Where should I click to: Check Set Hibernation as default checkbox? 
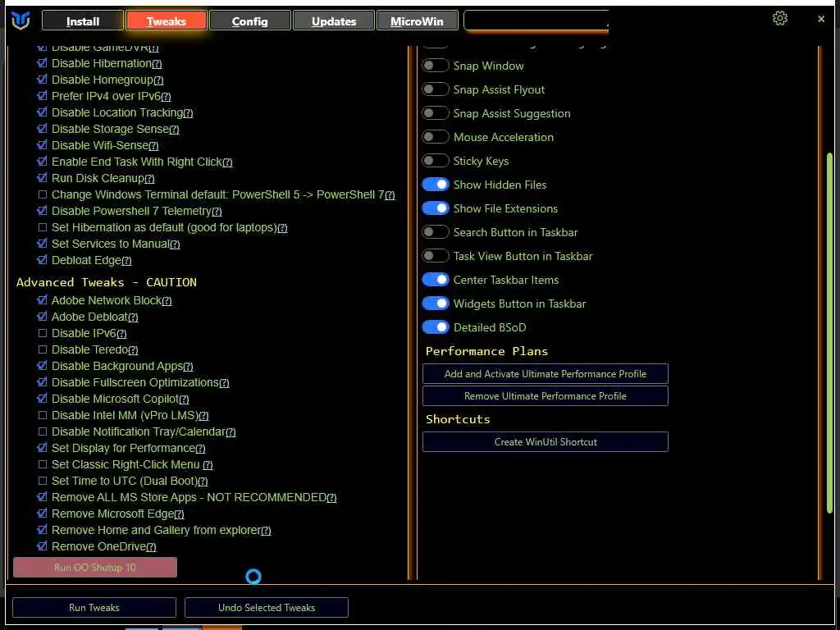pyautogui.click(x=43, y=228)
